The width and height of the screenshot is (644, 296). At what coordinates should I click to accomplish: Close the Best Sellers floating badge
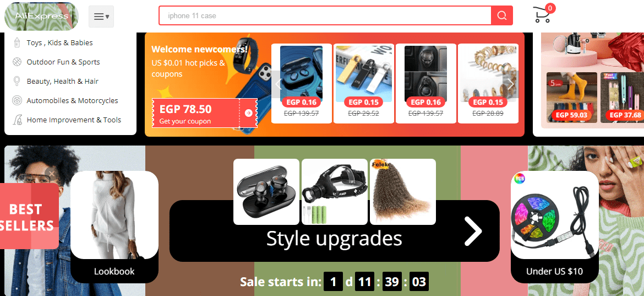coord(51,174)
